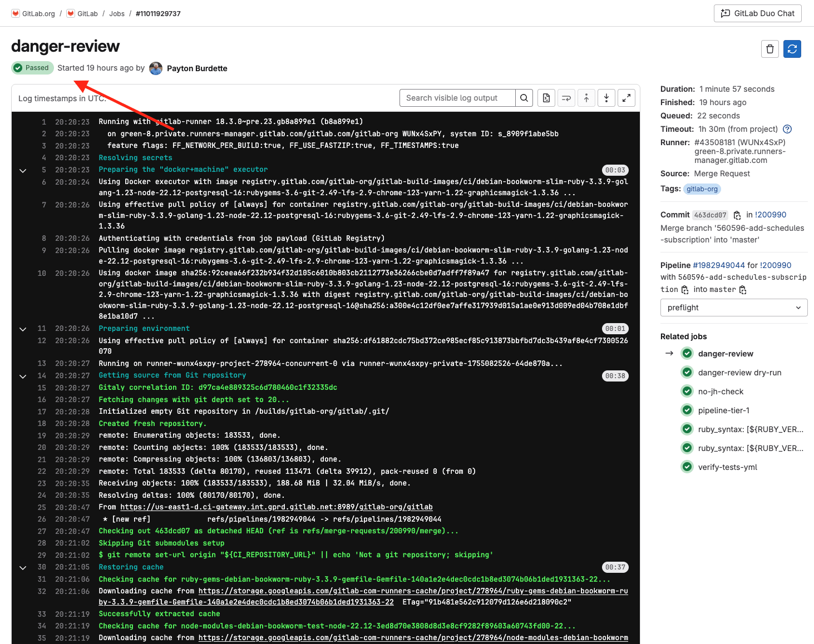The width and height of the screenshot is (814, 644).
Task: Show the raw job log file icon
Action: pyautogui.click(x=546, y=98)
